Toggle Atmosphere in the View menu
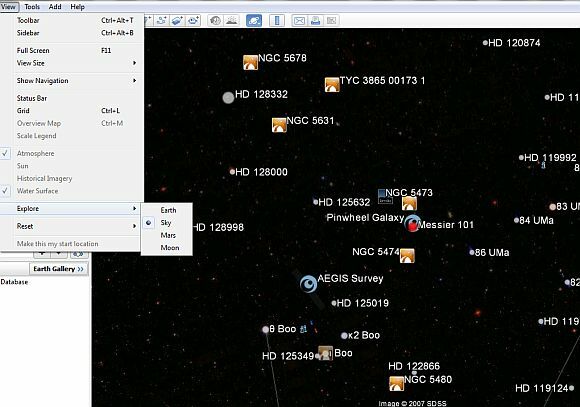 pos(72,153)
